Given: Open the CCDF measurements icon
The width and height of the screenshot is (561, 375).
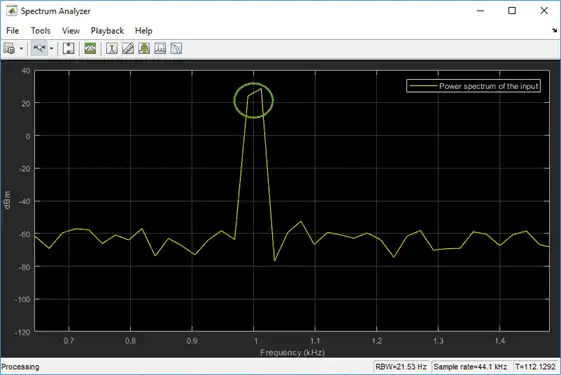Looking at the screenshot, I should (176, 48).
